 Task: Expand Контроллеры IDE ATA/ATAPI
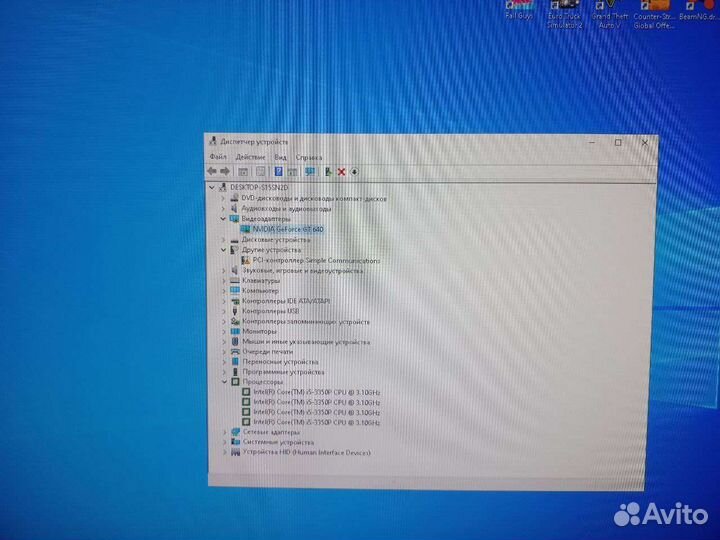224,301
